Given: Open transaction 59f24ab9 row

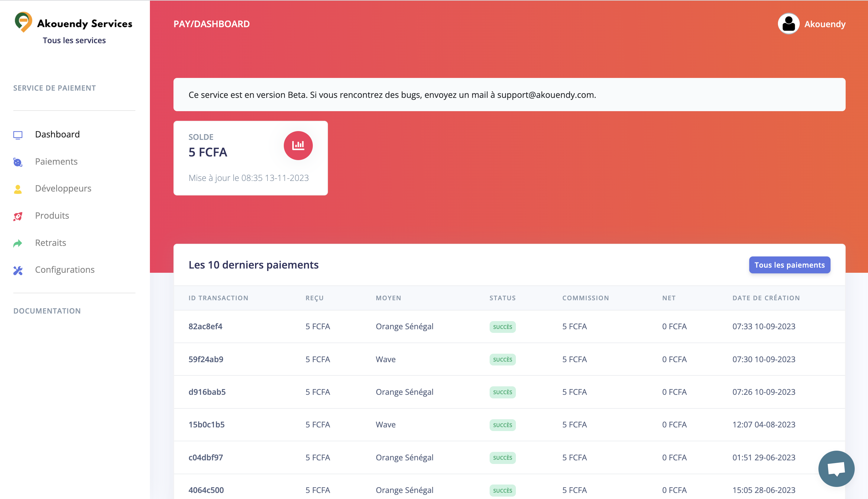Looking at the screenshot, I should coord(206,359).
